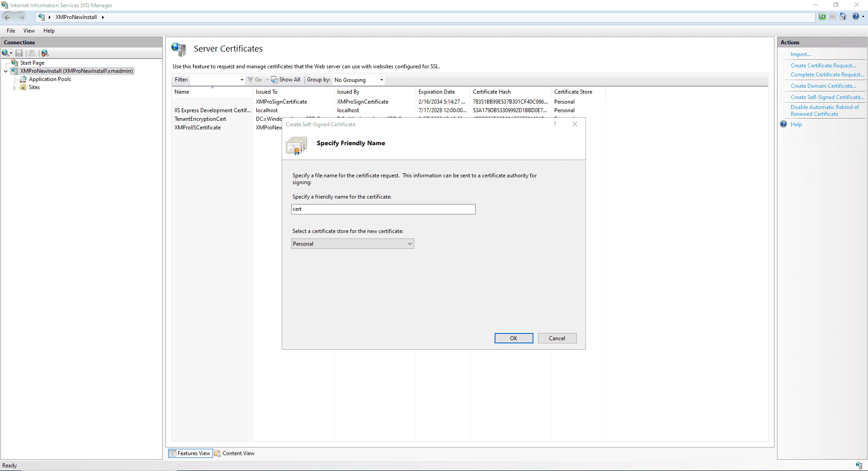The width and height of the screenshot is (868, 471).
Task: Click the Delete connection icon in Connections
Action: pos(45,53)
